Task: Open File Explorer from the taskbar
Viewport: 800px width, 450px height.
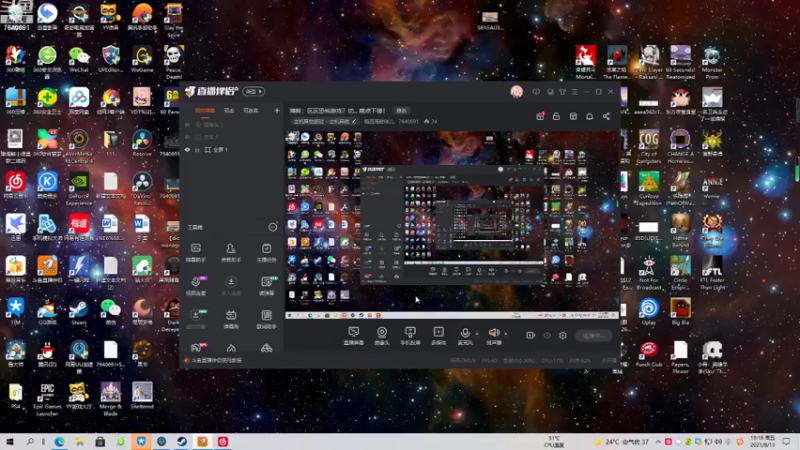Action: point(80,442)
